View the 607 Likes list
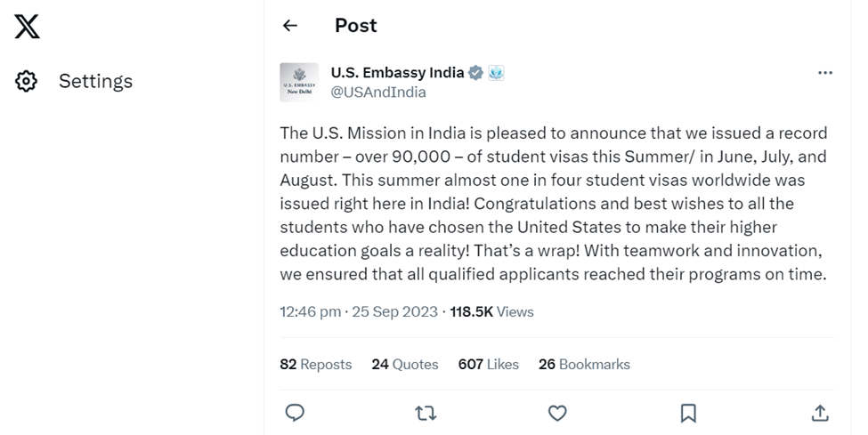 point(489,365)
